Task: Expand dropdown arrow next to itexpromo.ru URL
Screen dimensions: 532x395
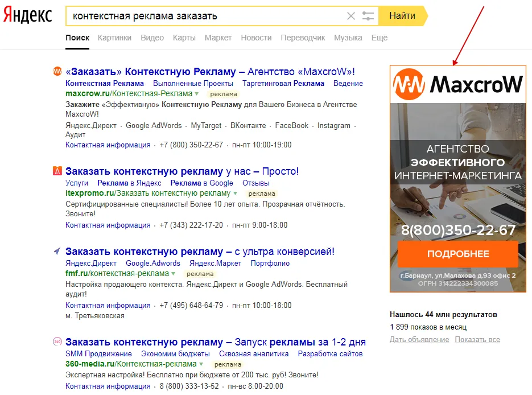Action: point(235,193)
